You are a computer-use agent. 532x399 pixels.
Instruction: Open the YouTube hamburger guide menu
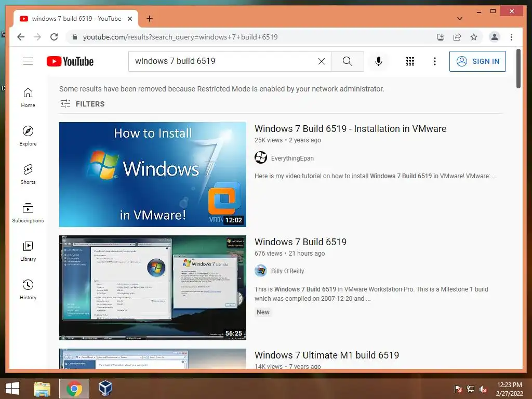pos(28,61)
